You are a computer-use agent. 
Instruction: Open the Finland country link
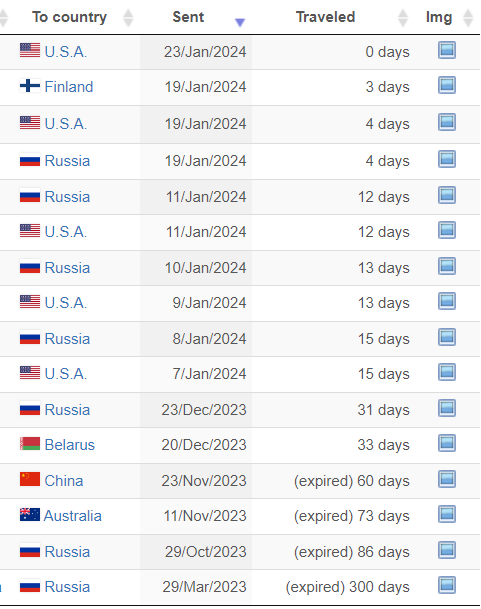coord(69,87)
